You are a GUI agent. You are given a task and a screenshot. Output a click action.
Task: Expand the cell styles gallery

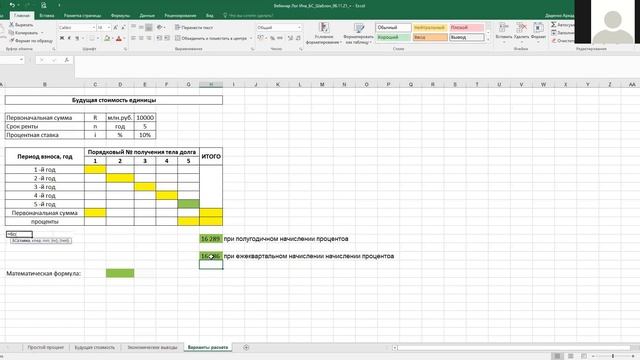coord(488,39)
